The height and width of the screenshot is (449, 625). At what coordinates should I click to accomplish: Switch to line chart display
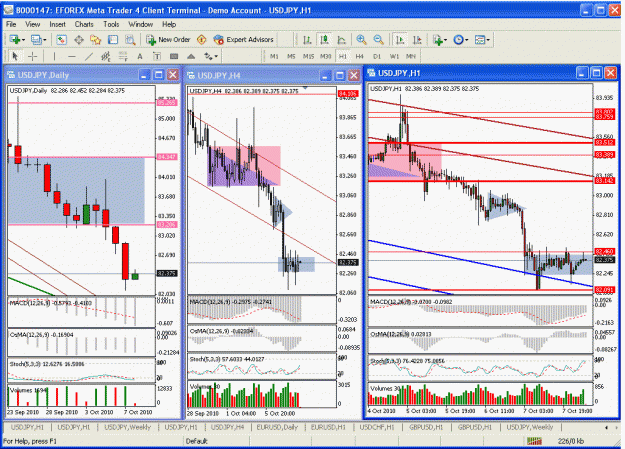tap(342, 39)
